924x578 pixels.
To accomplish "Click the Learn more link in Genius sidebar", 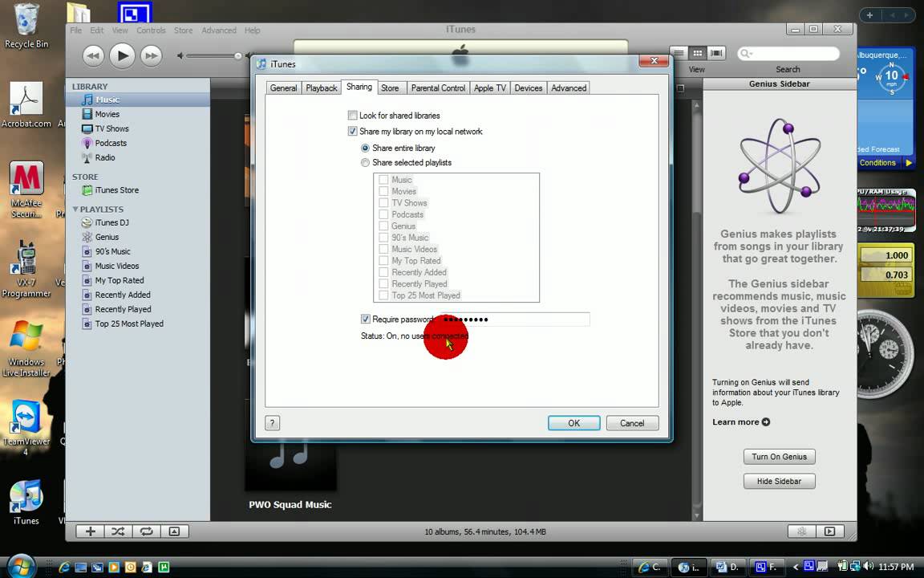I will pos(741,421).
